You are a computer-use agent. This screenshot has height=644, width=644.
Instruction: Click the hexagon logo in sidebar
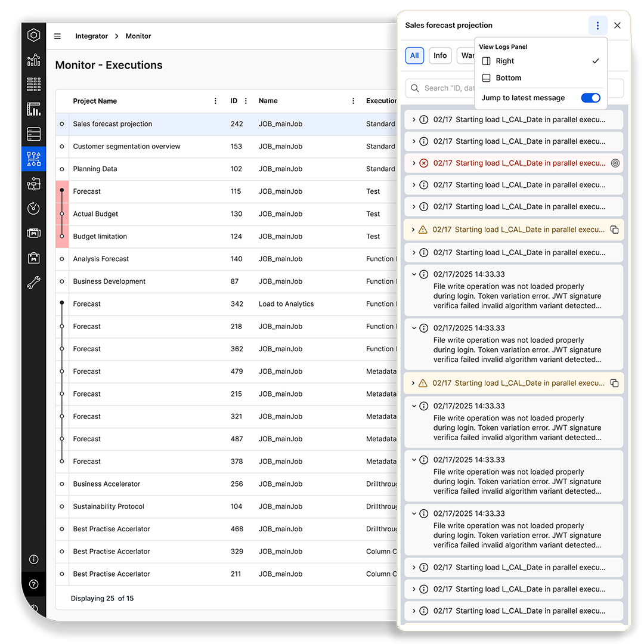[x=34, y=36]
